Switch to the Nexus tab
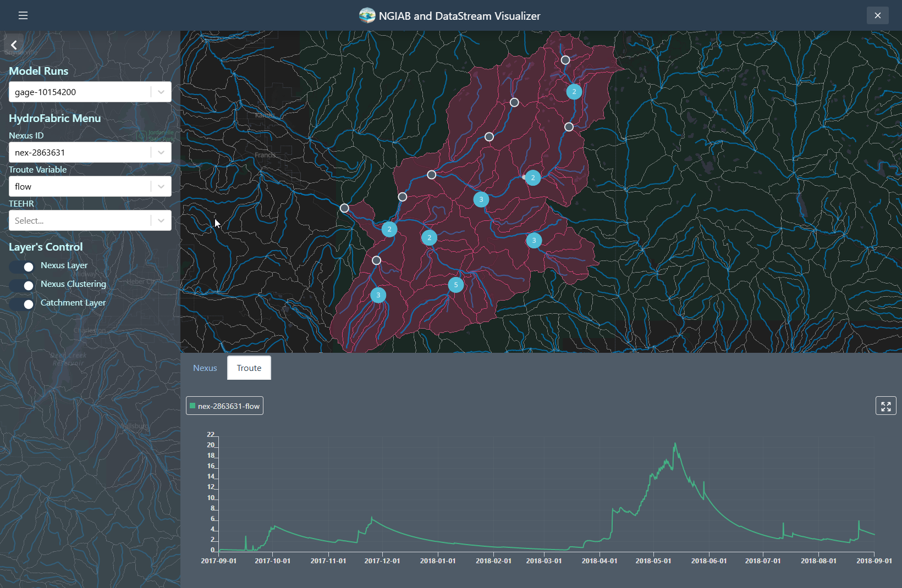Screen dimensions: 902x588 click(205, 368)
